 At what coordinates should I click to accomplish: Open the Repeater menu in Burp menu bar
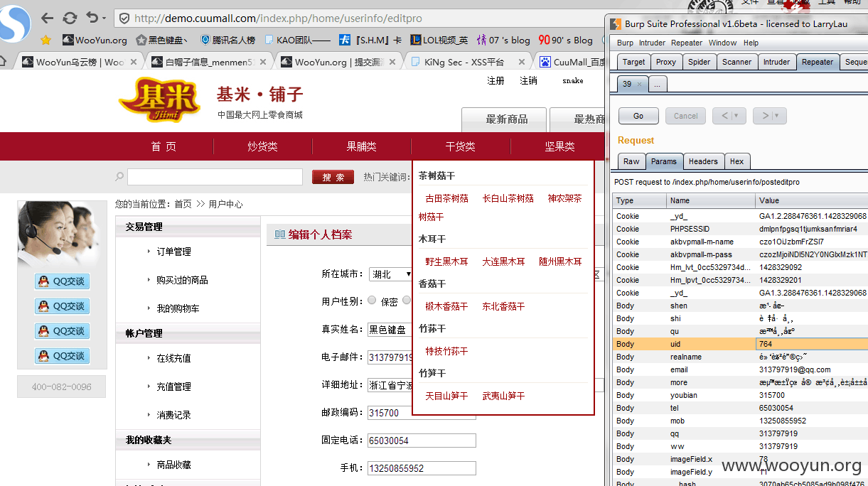687,43
